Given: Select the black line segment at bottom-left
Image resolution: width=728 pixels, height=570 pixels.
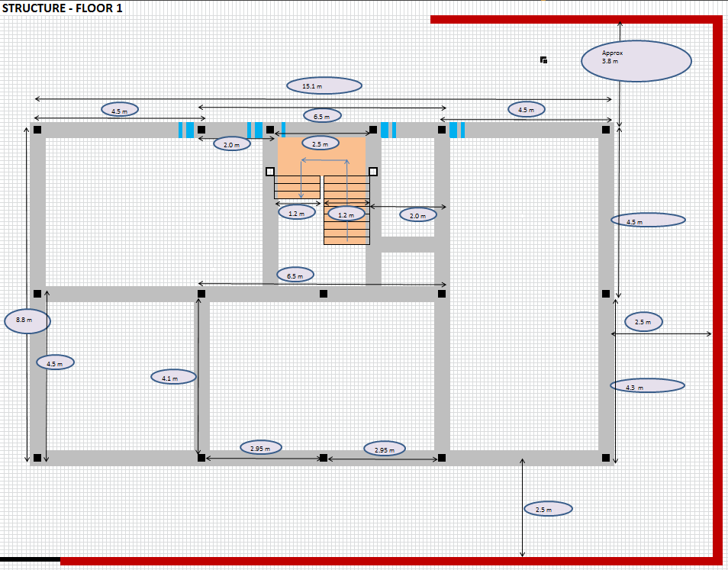Looking at the screenshot, I should (31, 559).
